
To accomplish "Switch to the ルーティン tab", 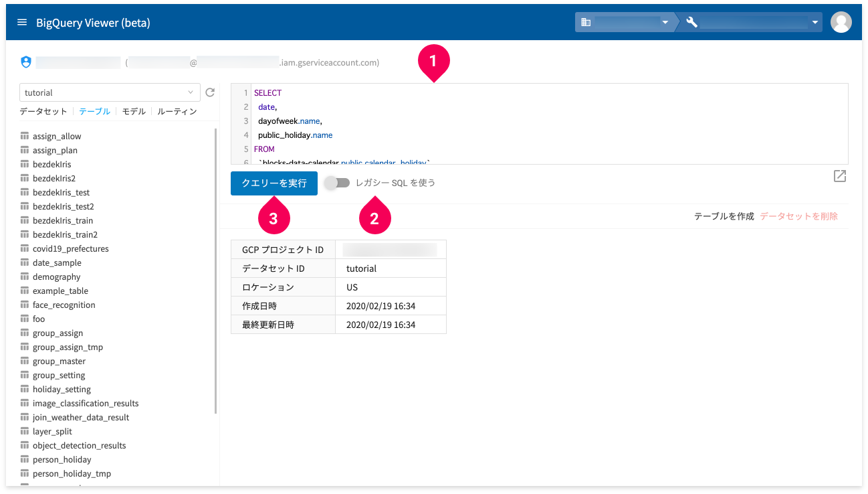I will (177, 112).
